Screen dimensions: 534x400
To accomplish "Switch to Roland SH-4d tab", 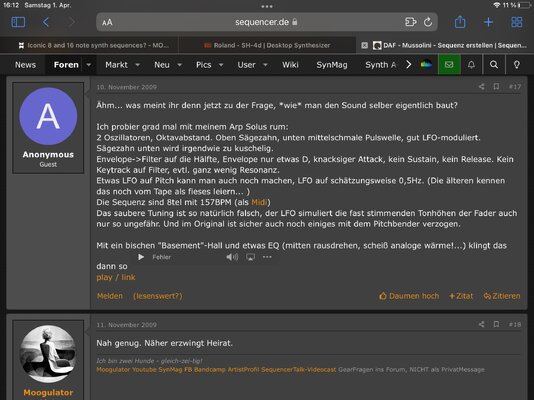I will pos(267,45).
